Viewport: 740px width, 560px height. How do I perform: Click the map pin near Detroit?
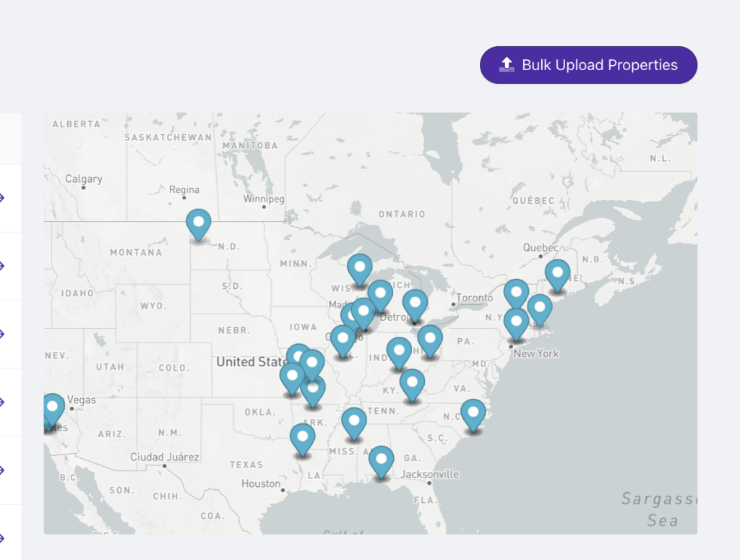tap(415, 306)
